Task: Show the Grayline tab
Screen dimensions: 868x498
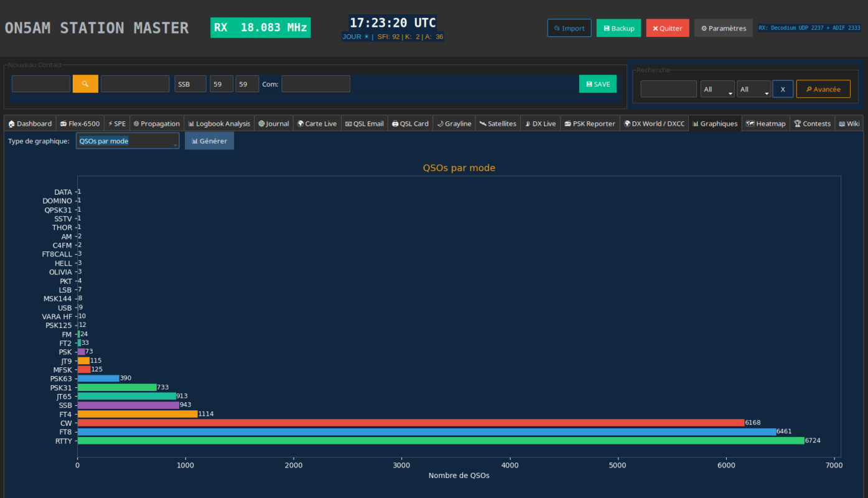Action: [454, 124]
